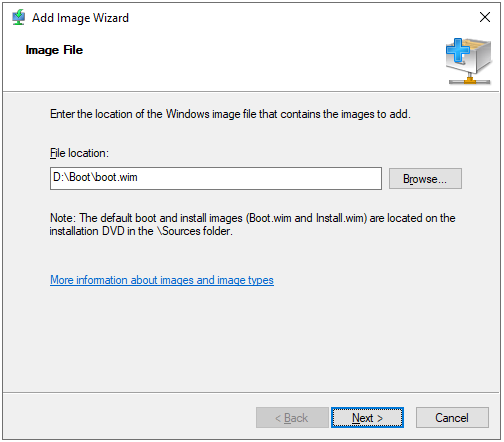504x442 pixels.
Task: Click the add-image server graphic in the header
Action: (x=469, y=61)
